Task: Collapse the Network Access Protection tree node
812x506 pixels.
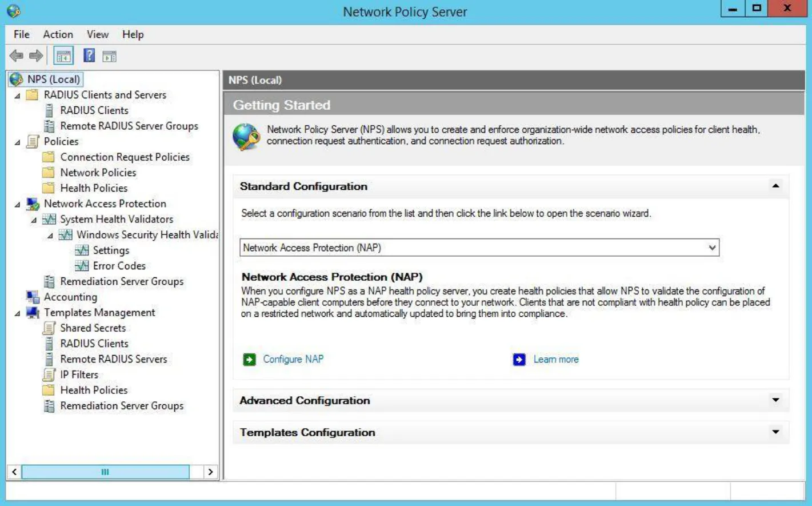Action: point(18,204)
